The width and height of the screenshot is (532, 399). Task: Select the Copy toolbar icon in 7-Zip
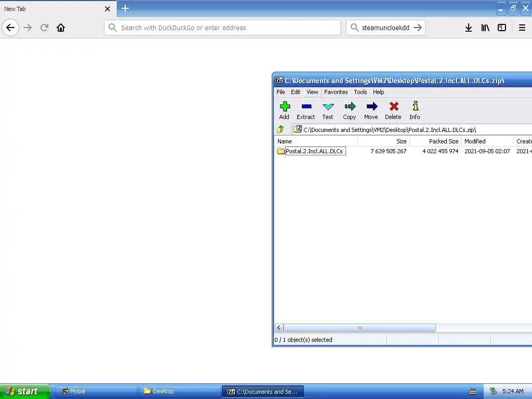(x=350, y=111)
